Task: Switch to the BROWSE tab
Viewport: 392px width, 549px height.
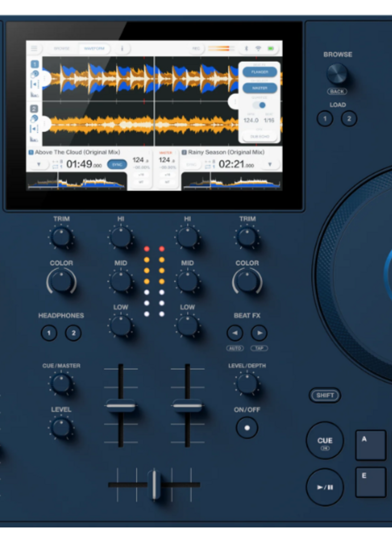Action: [61, 48]
